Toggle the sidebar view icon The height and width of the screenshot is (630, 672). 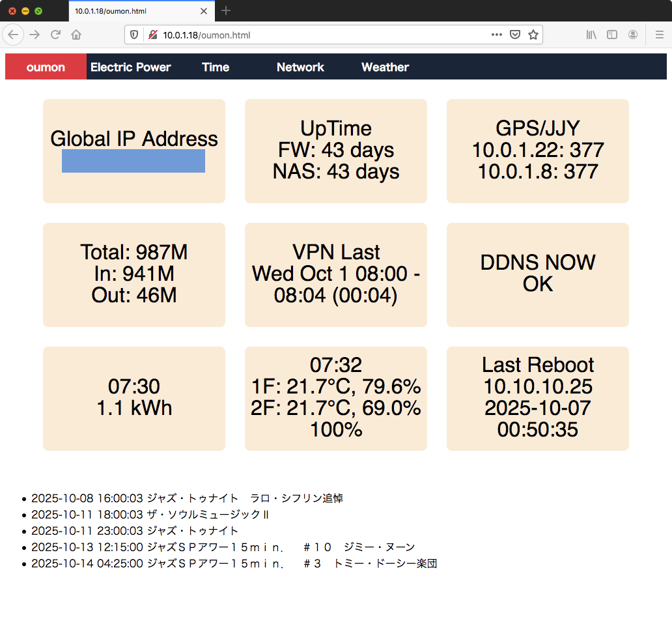click(612, 35)
